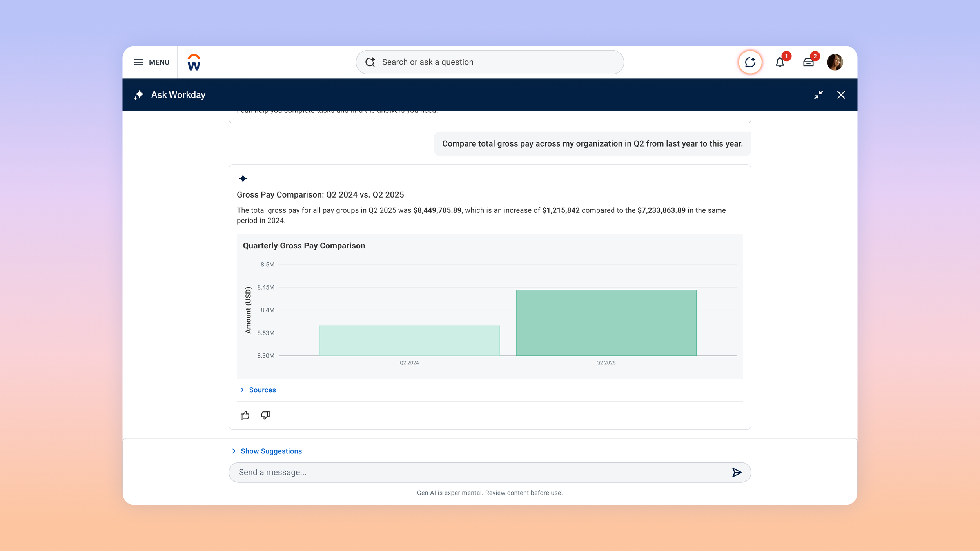Give the response a thumbs down
This screenshot has height=551, width=980.
pos(265,415)
